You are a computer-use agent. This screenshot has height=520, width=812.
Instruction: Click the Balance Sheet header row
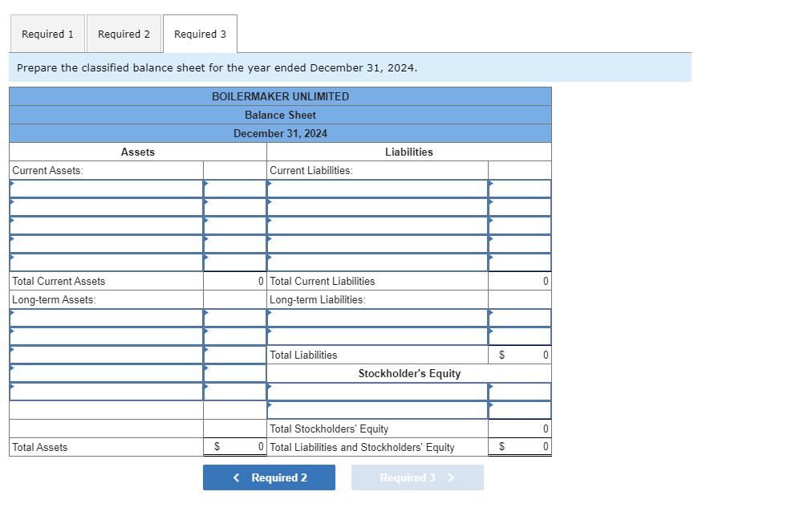280,115
